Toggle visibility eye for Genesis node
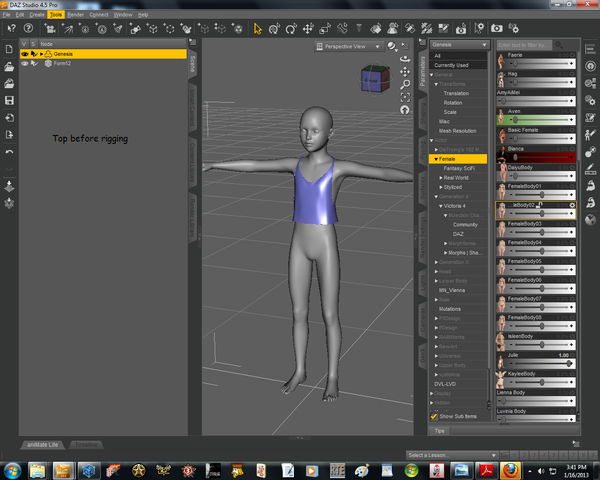Screen dimensions: 600x480 (x=25, y=53)
